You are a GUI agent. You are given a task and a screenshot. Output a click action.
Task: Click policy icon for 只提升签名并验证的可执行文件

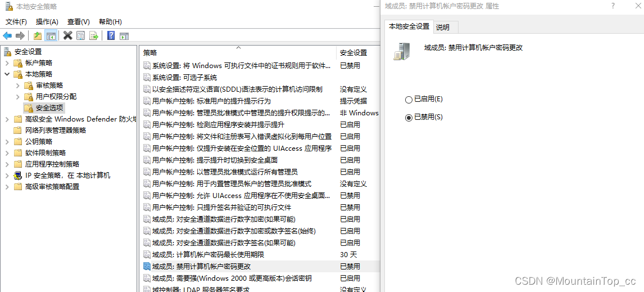[147, 207]
